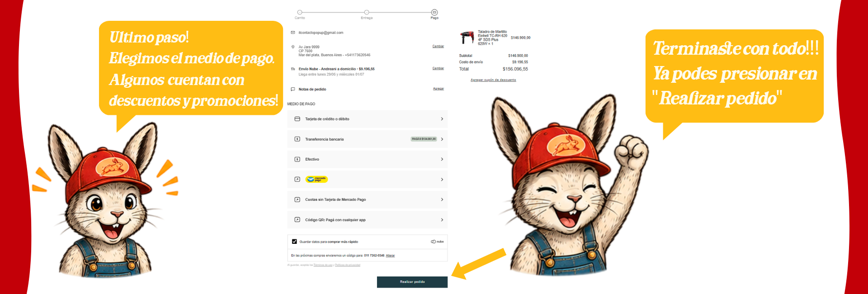
Task: Click the QR code payment icon
Action: (297, 220)
